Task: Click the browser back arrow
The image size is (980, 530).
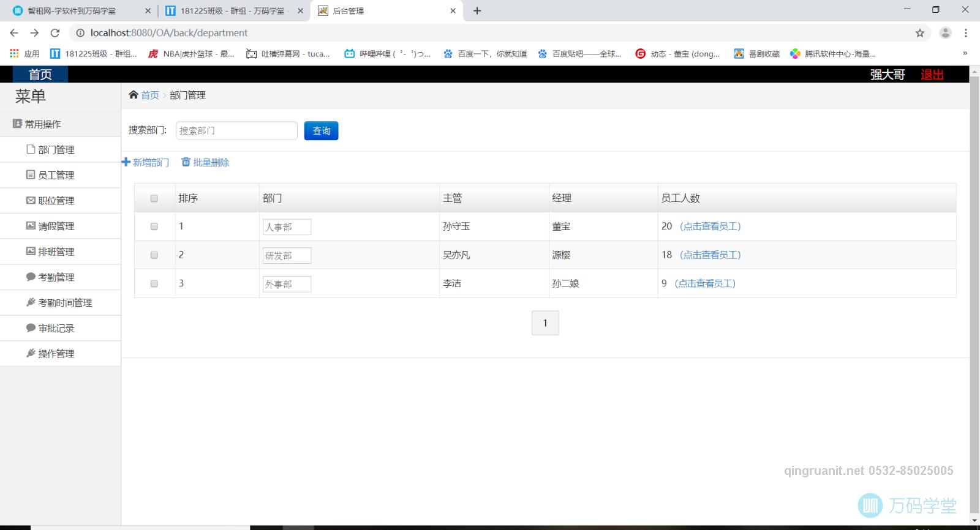Action: pos(14,33)
